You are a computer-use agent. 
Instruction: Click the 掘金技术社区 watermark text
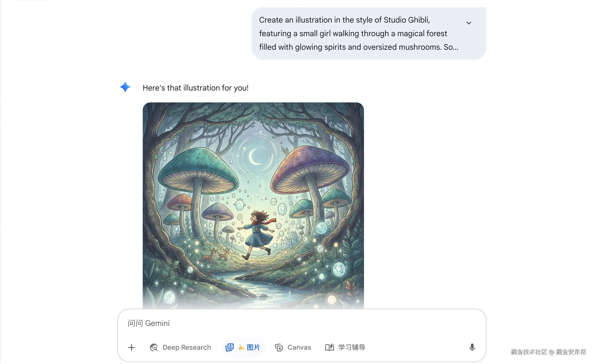click(529, 352)
